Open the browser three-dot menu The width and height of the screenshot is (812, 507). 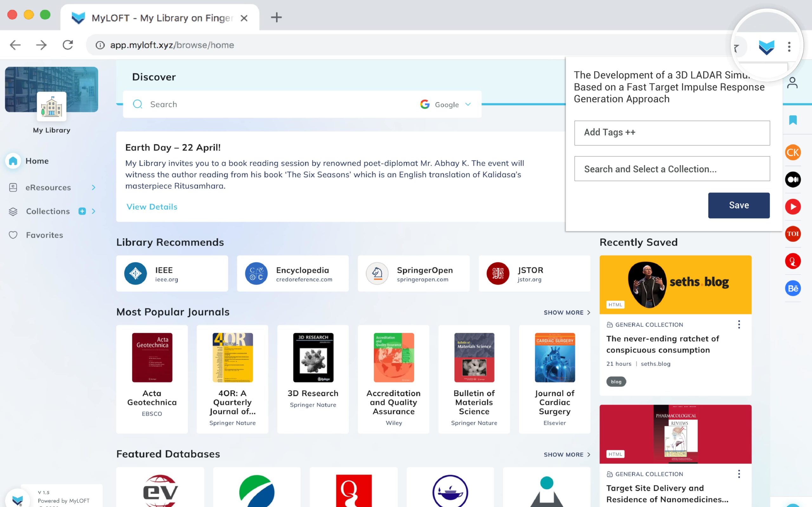click(789, 47)
